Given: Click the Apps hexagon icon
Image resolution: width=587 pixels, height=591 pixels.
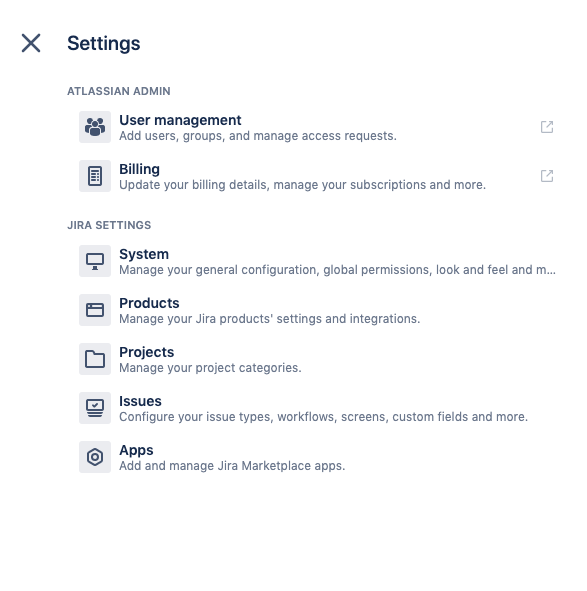Looking at the screenshot, I should [x=95, y=457].
